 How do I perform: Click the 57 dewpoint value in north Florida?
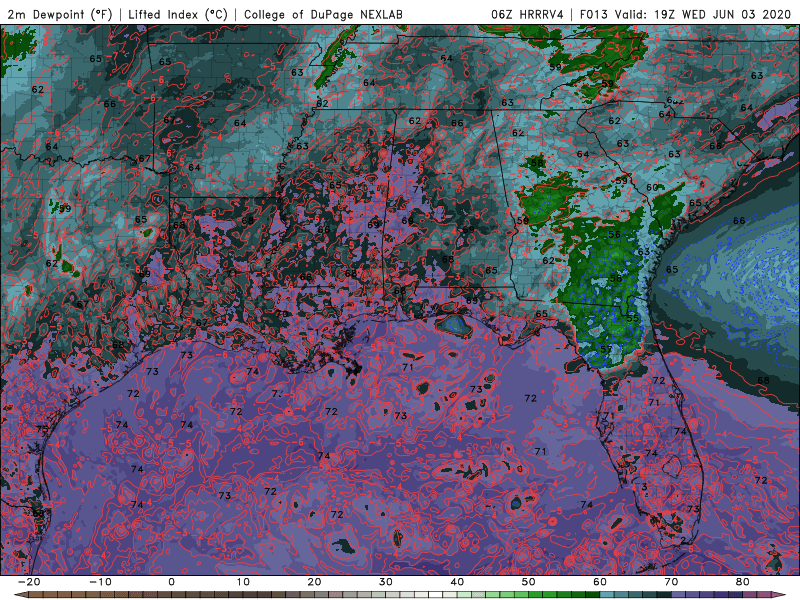[606, 349]
